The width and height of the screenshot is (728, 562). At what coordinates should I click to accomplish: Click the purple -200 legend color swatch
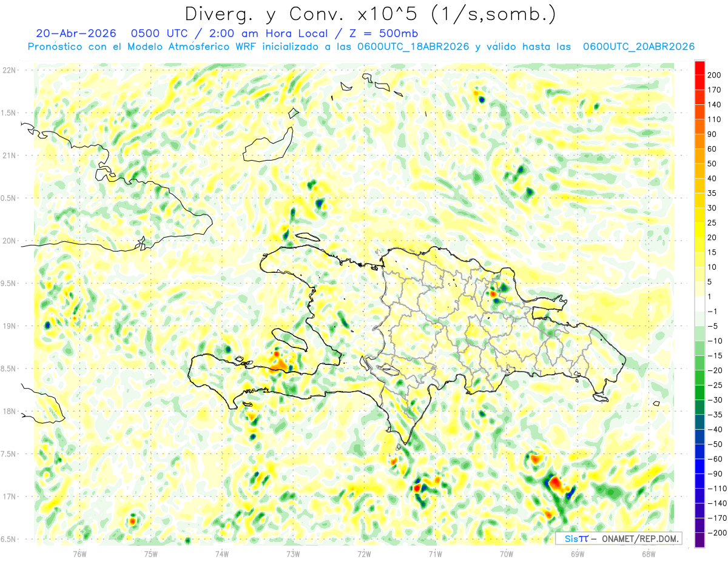click(699, 540)
